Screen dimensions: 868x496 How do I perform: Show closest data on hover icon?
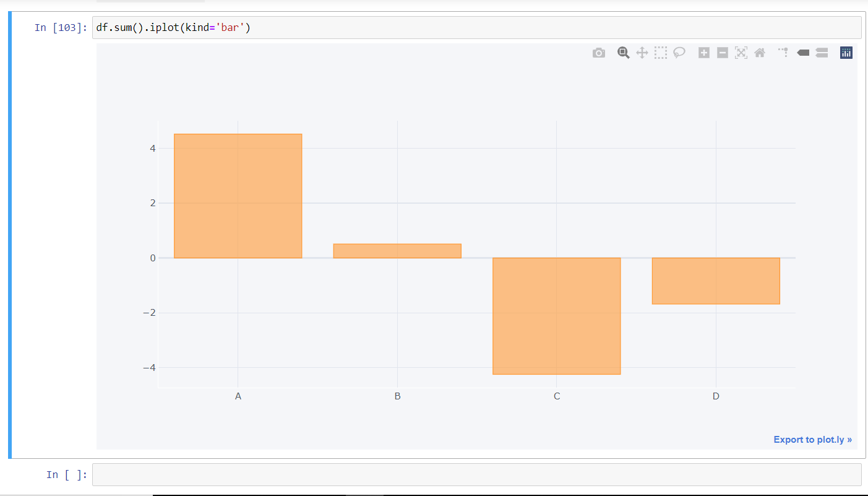click(x=803, y=53)
